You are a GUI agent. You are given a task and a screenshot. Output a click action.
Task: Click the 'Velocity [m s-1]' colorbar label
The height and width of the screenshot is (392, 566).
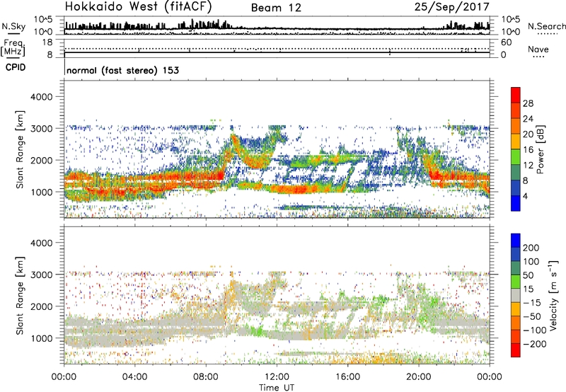coord(553,295)
